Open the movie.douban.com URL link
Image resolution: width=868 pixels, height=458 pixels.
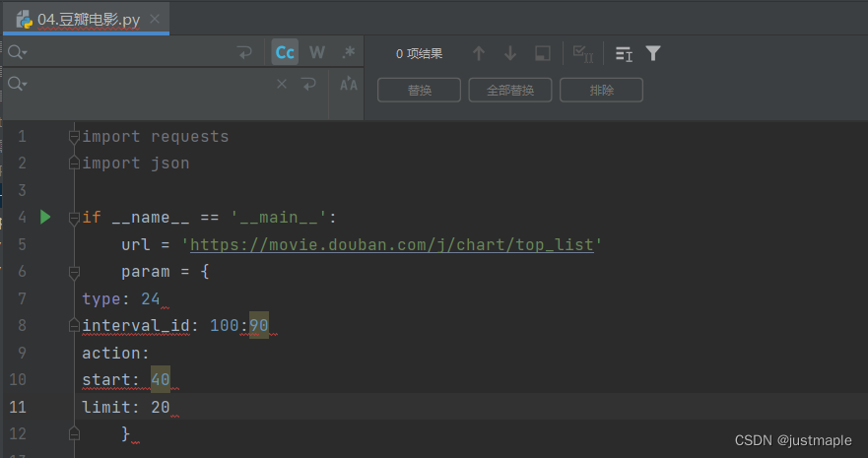coord(392,244)
